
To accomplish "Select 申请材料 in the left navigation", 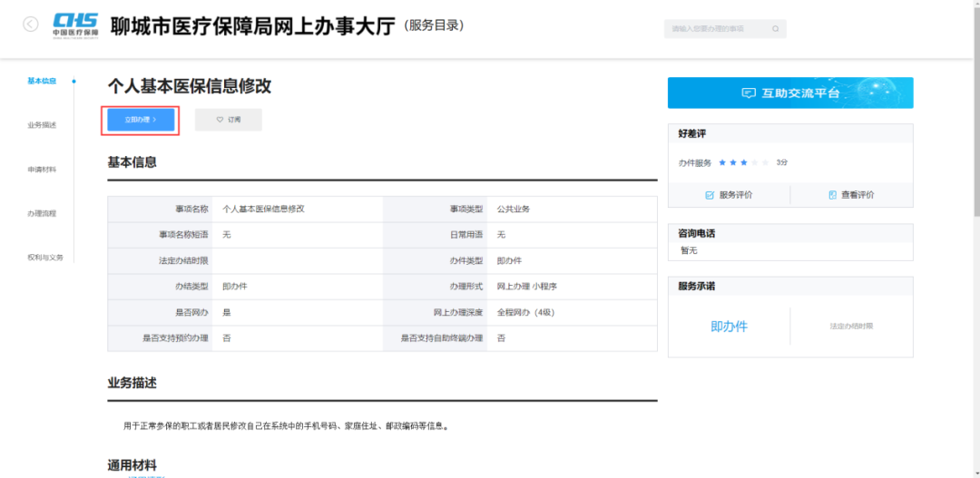I will [x=42, y=170].
